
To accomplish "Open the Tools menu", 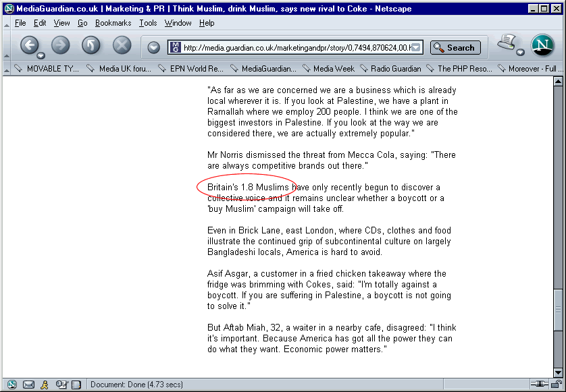I will pyautogui.click(x=148, y=23).
